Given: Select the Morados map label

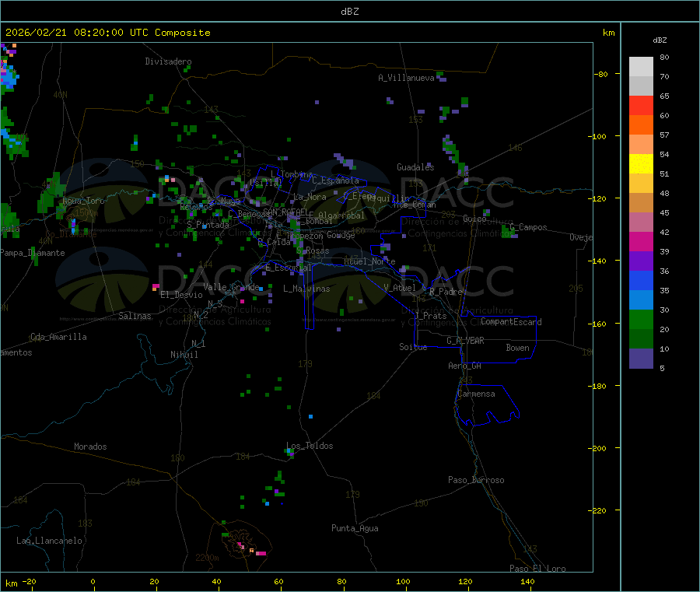Looking at the screenshot, I should (90, 447).
